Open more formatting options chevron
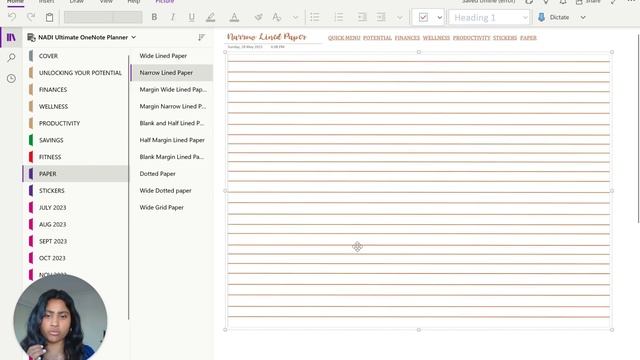This screenshot has width=640, height=360. (296, 18)
